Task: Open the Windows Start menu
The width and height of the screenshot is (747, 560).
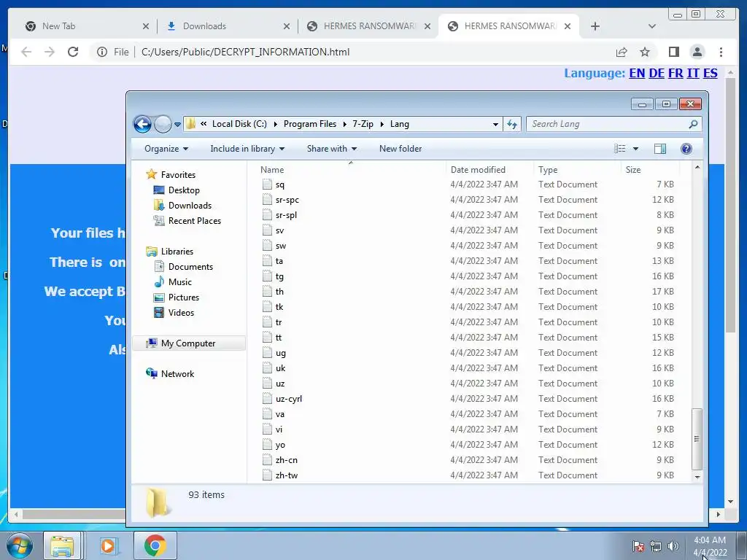Action: 20,545
